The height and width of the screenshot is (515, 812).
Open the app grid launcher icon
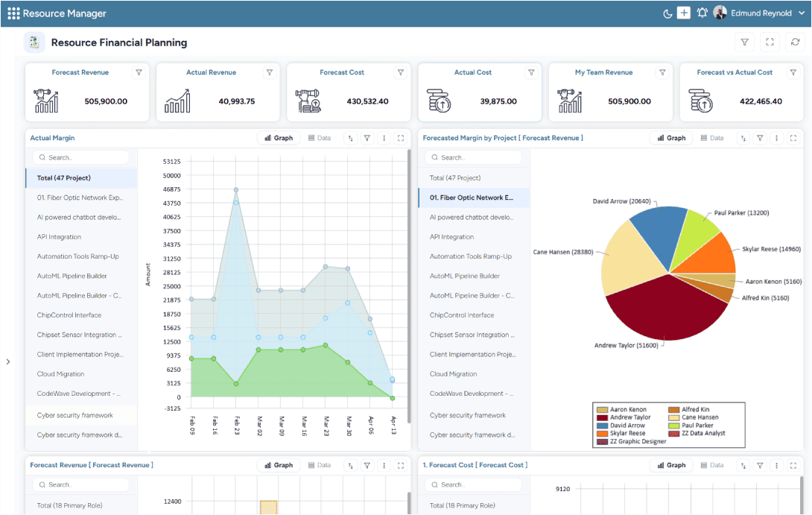[13, 13]
